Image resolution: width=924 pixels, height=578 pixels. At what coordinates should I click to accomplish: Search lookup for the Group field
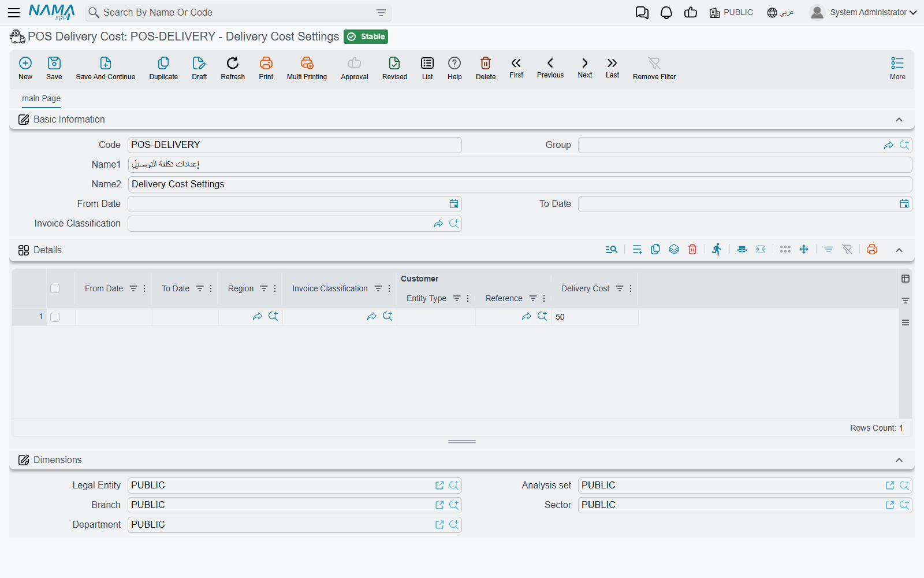coord(904,145)
